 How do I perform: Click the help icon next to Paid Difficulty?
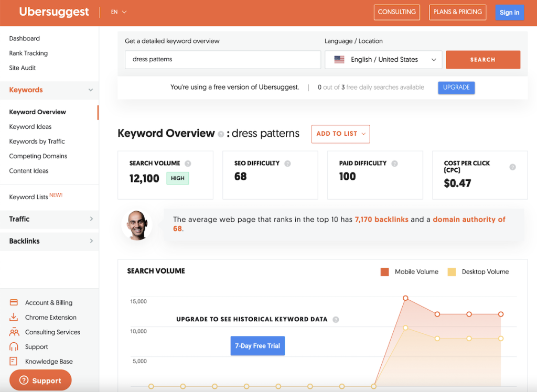coord(394,164)
